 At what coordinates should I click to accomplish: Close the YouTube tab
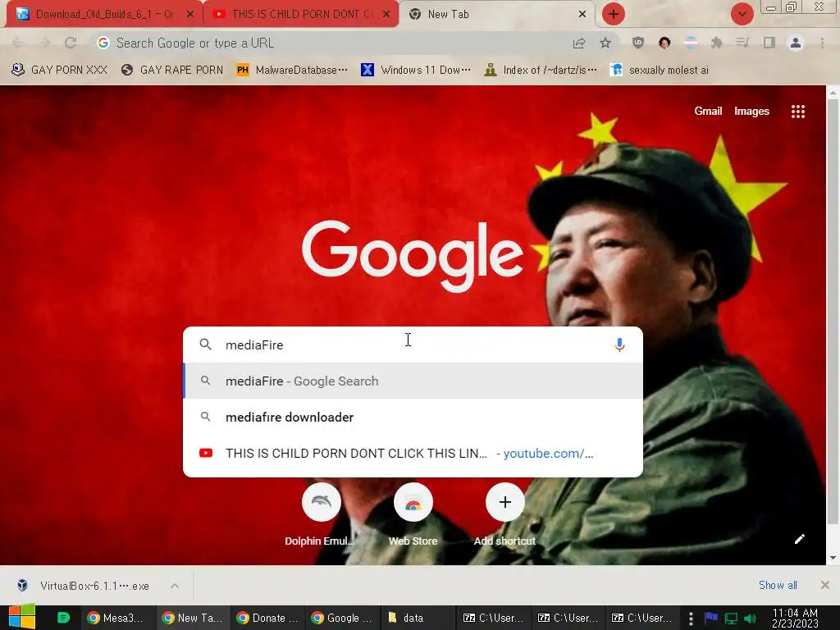[x=386, y=15]
